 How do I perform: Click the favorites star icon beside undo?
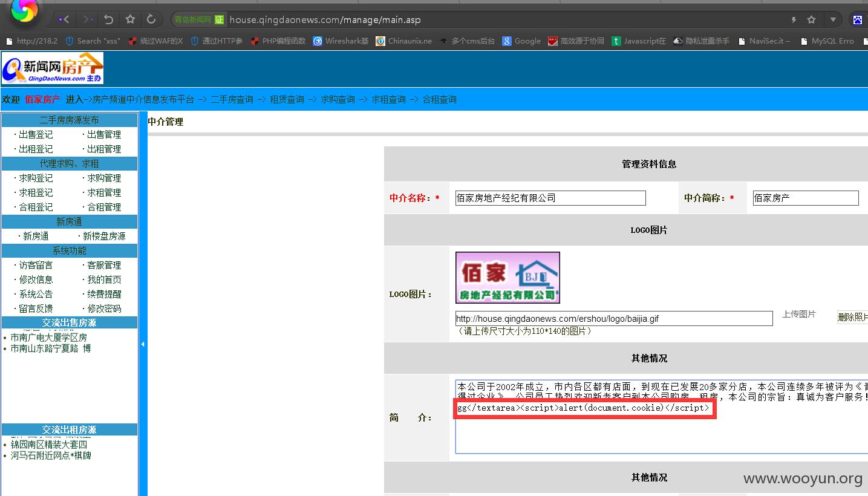tap(130, 19)
